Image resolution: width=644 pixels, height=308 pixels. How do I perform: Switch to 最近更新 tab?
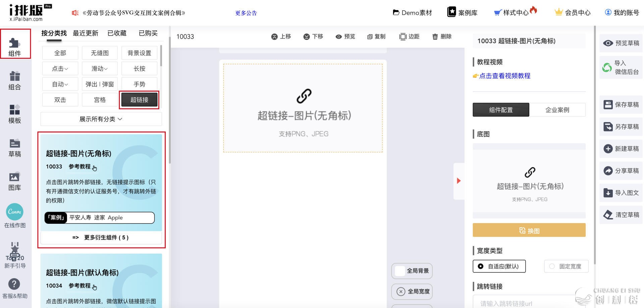click(86, 33)
